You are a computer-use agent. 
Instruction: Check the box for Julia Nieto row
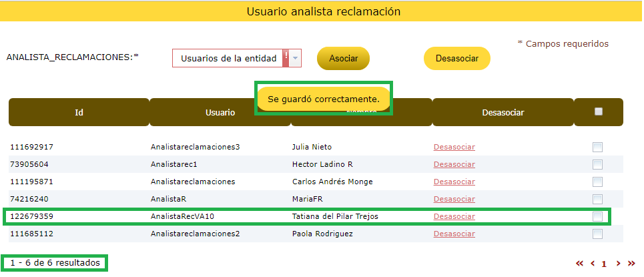pos(598,148)
